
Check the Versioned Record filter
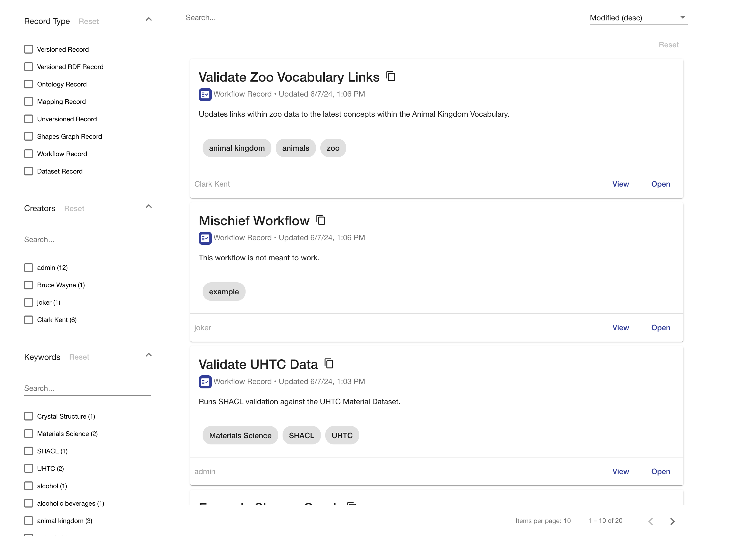coord(29,49)
